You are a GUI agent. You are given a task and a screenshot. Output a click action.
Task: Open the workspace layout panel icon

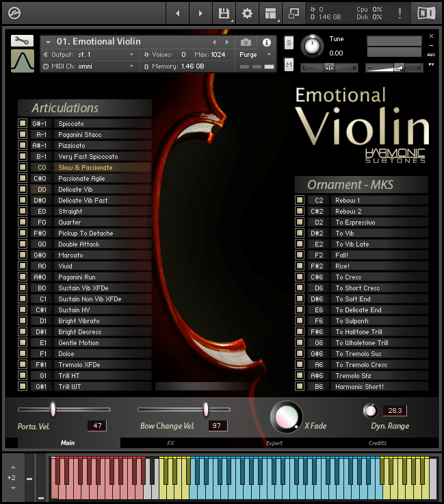(270, 13)
